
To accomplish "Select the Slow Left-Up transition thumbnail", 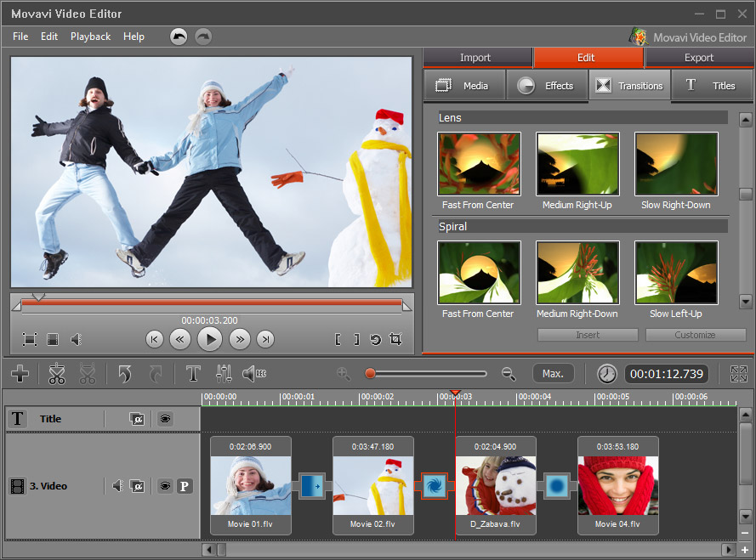I will (x=676, y=272).
